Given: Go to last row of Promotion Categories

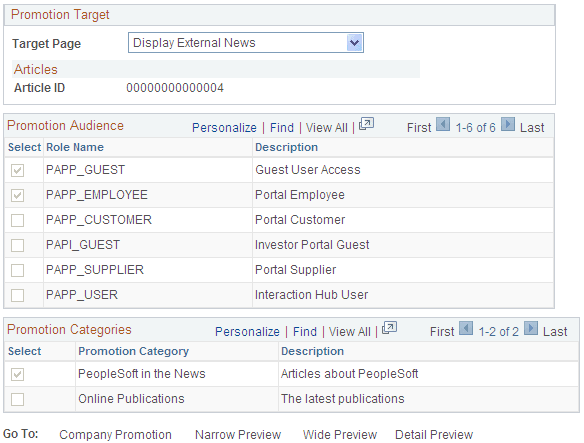Looking at the screenshot, I should 555,332.
